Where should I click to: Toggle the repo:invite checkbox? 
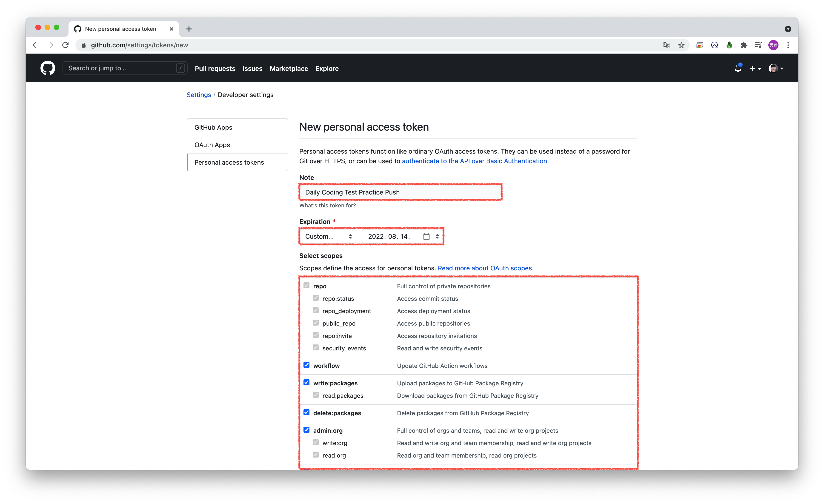[315, 335]
